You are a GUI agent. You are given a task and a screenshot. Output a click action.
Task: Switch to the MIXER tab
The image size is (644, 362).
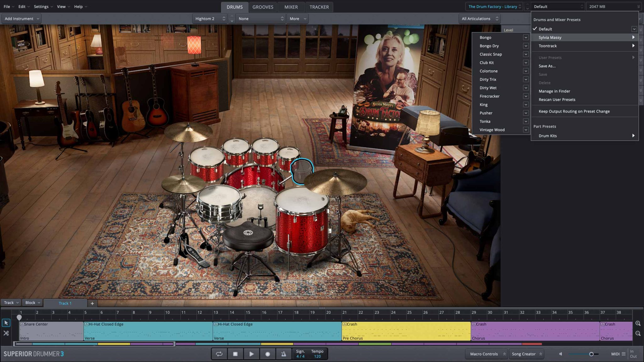(291, 7)
